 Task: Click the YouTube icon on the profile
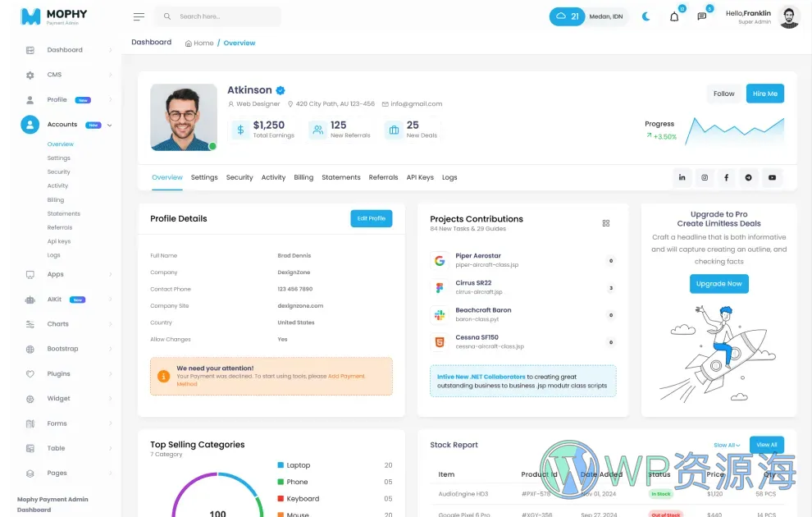pos(772,177)
